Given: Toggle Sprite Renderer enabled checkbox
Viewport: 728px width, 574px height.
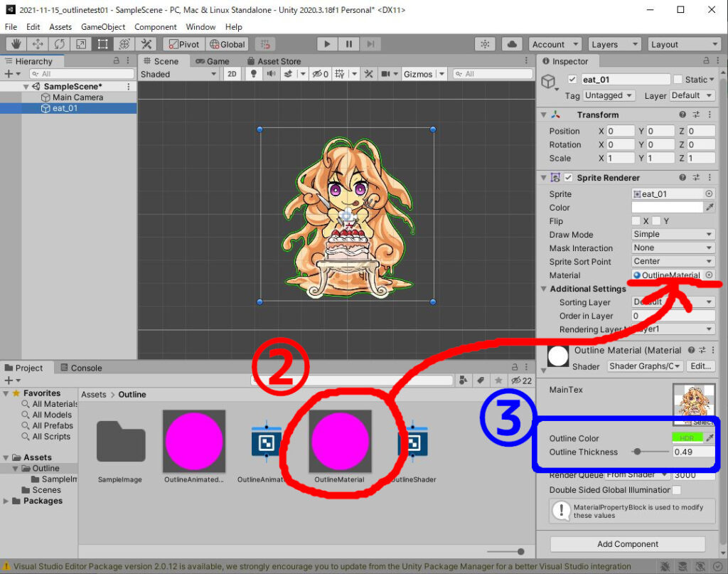Looking at the screenshot, I should click(568, 178).
